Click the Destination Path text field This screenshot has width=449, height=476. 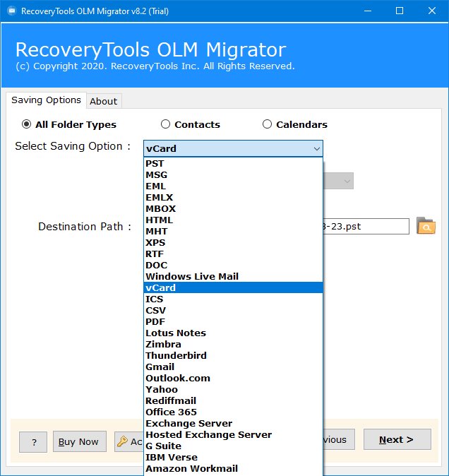tap(366, 226)
